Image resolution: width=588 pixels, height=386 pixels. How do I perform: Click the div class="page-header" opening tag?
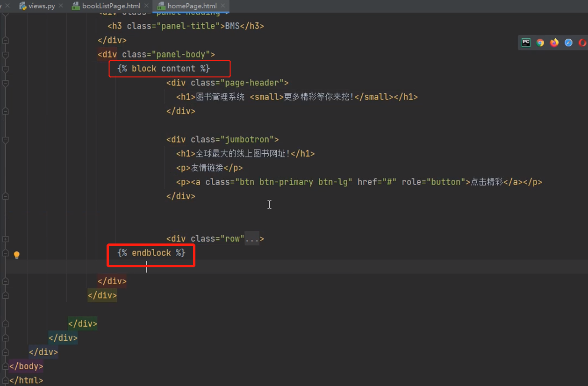(227, 83)
